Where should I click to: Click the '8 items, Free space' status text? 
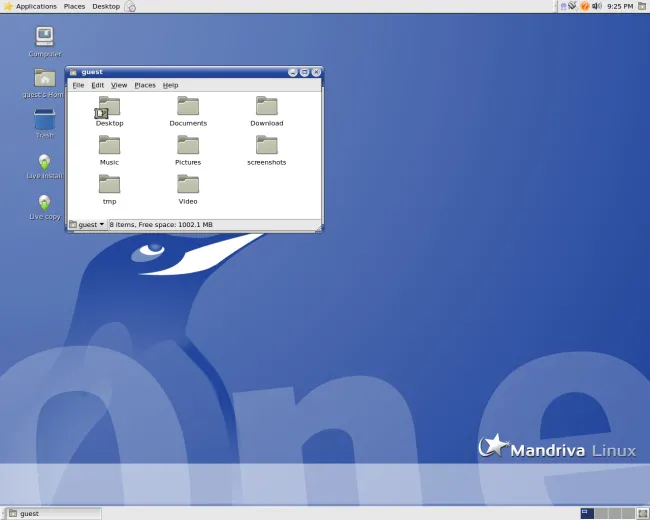pyautogui.click(x=161, y=224)
